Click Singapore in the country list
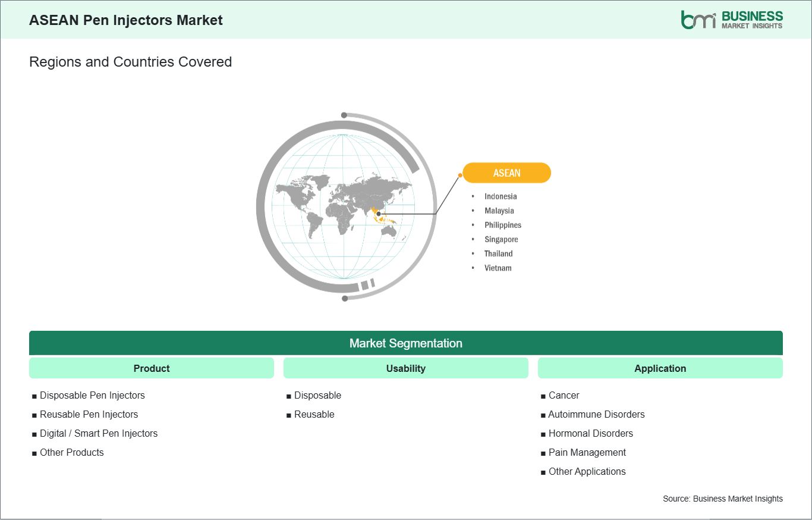This screenshot has width=812, height=520. [x=501, y=239]
